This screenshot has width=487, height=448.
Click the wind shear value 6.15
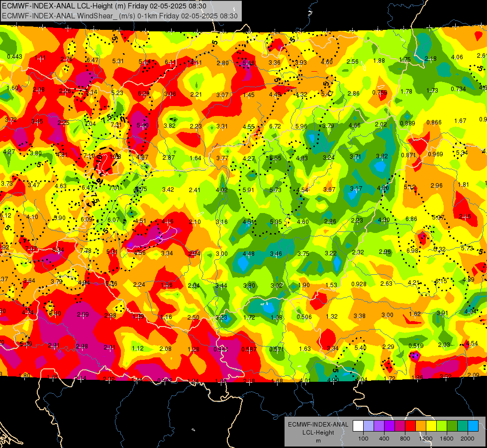(441, 281)
